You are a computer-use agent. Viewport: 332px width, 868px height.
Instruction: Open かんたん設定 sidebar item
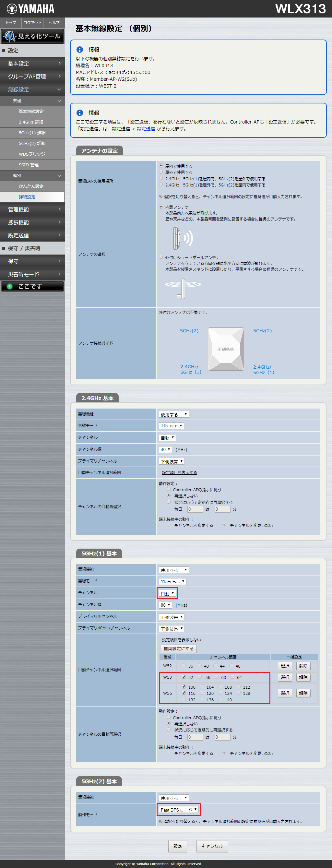pyautogui.click(x=32, y=186)
